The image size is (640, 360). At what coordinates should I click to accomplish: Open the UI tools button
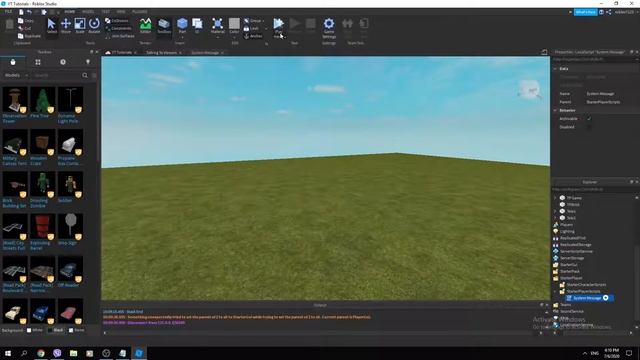197,26
